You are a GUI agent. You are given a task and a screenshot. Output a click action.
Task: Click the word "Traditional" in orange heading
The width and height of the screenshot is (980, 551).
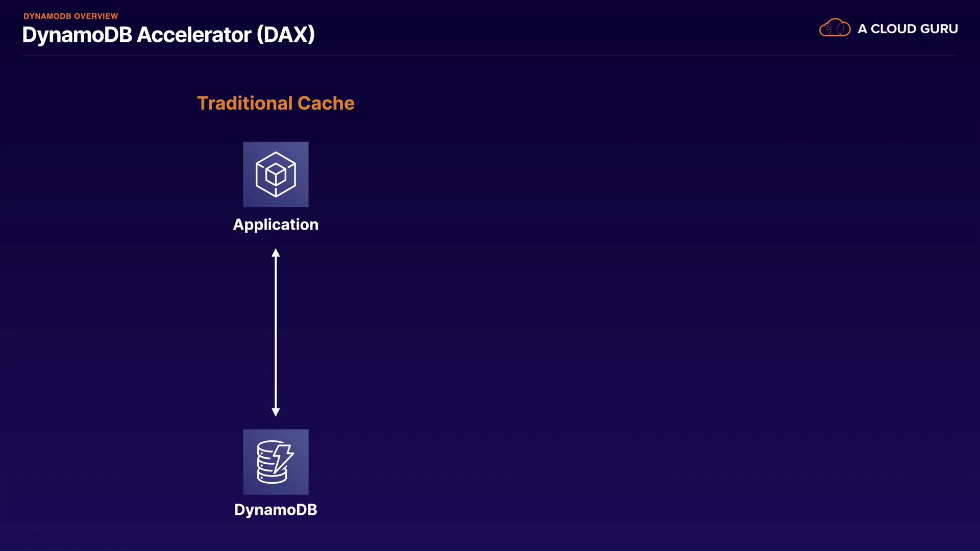[x=244, y=103]
